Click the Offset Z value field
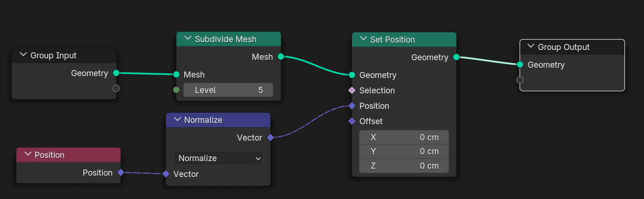This screenshot has width=644, height=199. (x=404, y=166)
